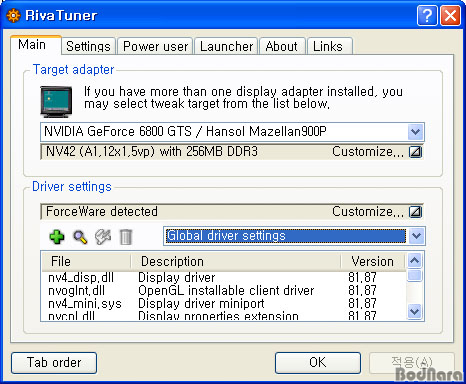The image size is (466, 384).
Task: Click the NV42 adapter info text
Action: pos(152,152)
